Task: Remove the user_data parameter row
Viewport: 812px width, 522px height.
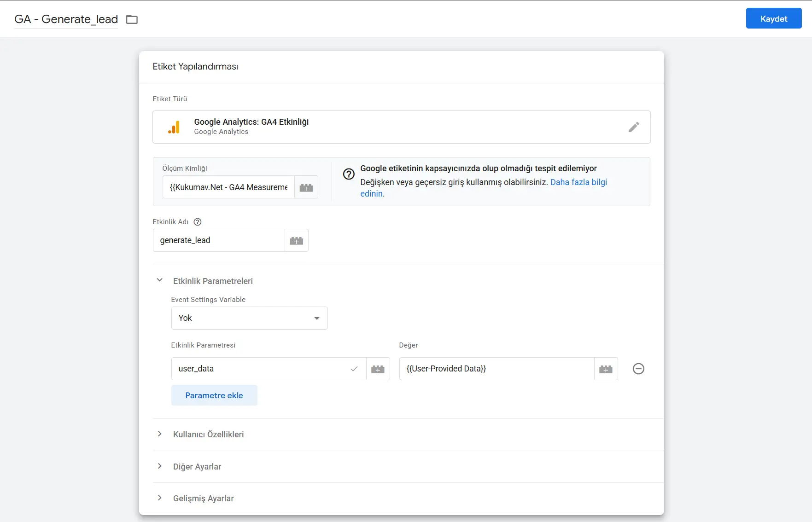Action: 638,369
